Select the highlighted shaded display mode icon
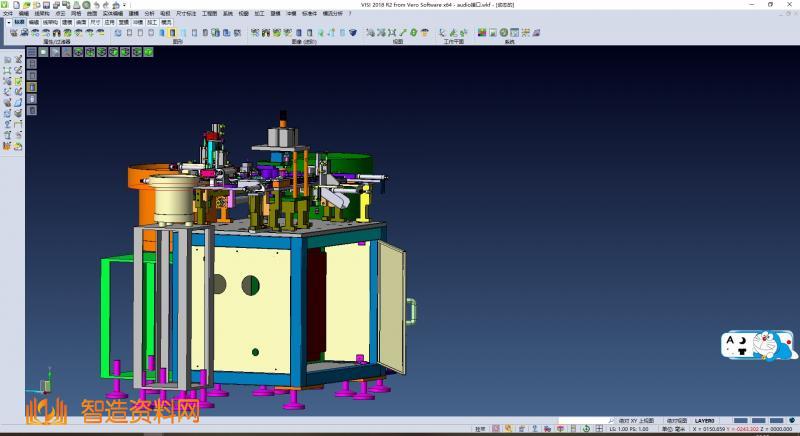The image size is (800, 436). [x=172, y=32]
